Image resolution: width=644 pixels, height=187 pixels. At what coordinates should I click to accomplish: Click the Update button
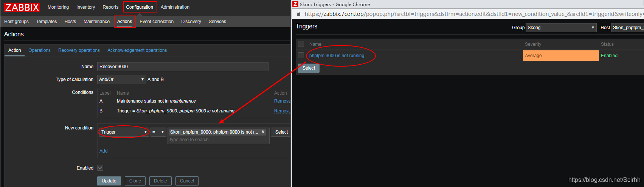[x=109, y=181]
